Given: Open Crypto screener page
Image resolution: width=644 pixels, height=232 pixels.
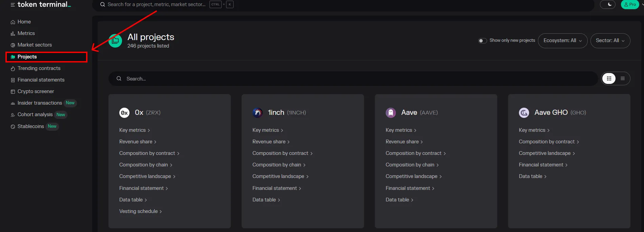Looking at the screenshot, I should 36,91.
